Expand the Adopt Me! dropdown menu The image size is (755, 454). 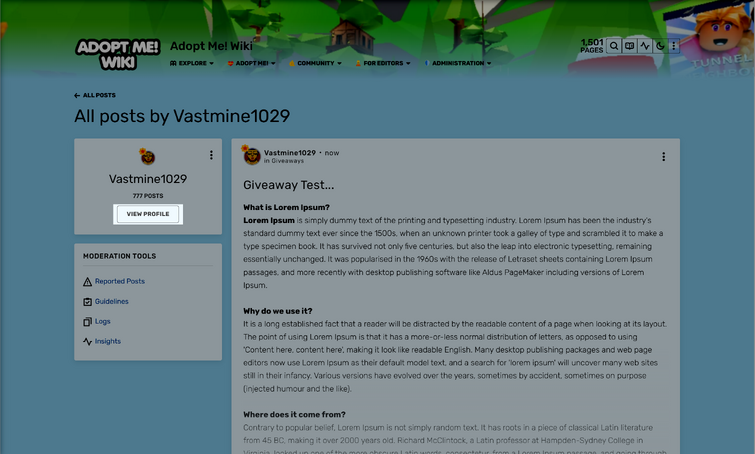(251, 63)
